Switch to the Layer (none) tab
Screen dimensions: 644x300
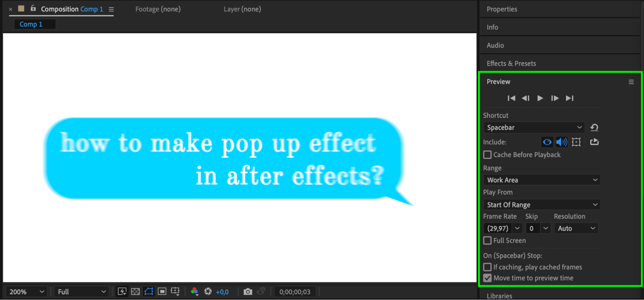click(242, 9)
